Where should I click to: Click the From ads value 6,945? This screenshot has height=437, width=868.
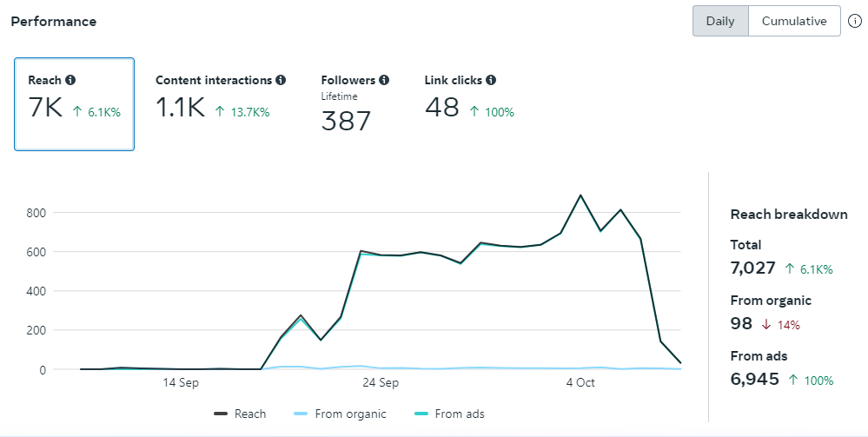(x=753, y=380)
